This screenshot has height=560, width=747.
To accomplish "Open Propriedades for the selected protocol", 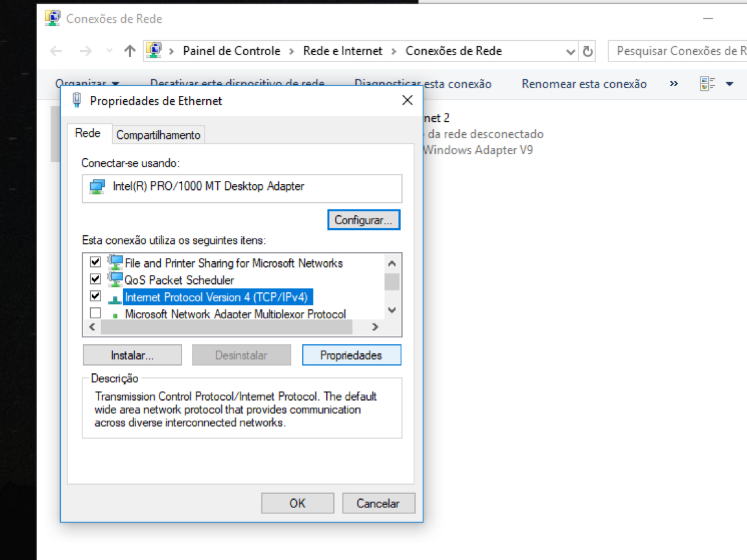I will pyautogui.click(x=351, y=355).
